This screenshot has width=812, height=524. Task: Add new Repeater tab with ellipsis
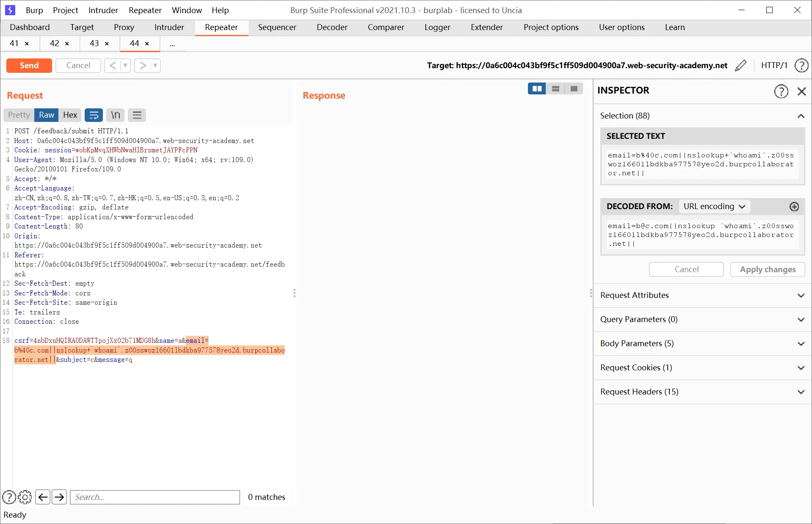[x=172, y=44]
